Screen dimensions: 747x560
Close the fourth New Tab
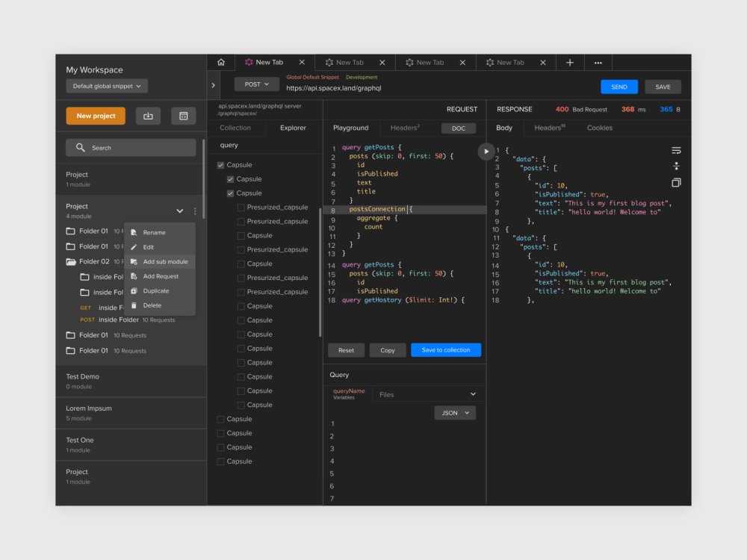(x=542, y=63)
